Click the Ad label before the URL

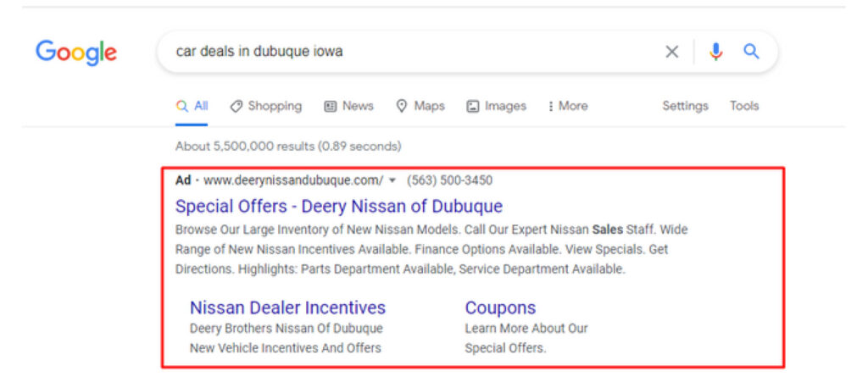pyautogui.click(x=183, y=180)
